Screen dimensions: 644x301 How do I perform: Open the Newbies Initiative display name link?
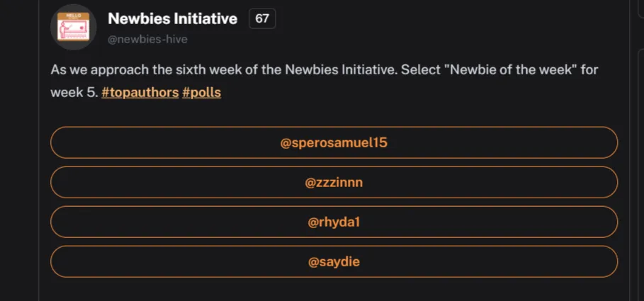[x=172, y=18]
